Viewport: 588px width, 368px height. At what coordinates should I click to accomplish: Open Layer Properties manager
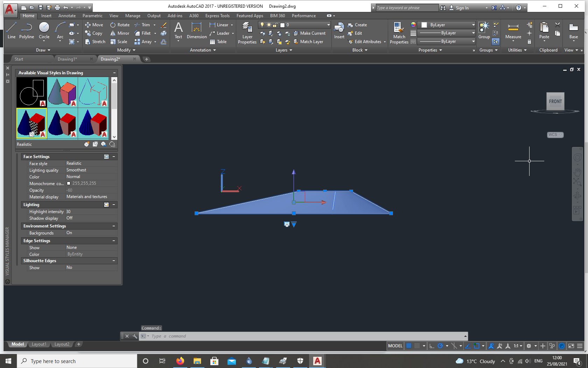coord(247,33)
